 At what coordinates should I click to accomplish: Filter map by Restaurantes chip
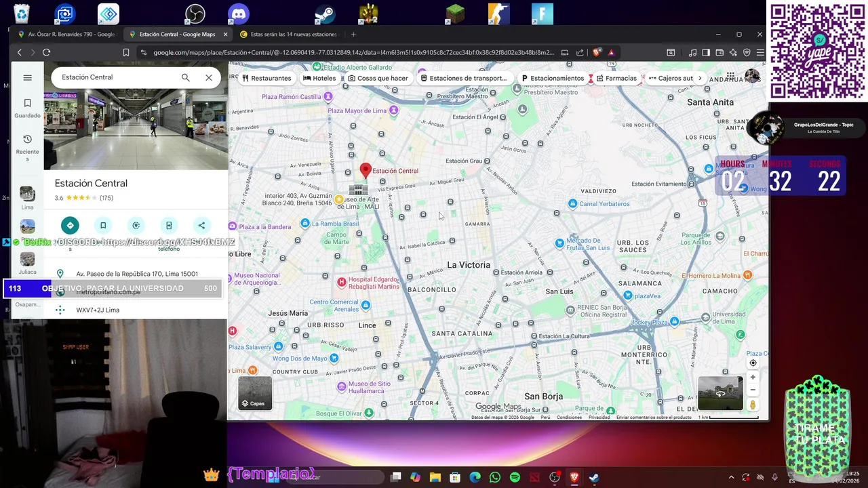pyautogui.click(x=267, y=78)
